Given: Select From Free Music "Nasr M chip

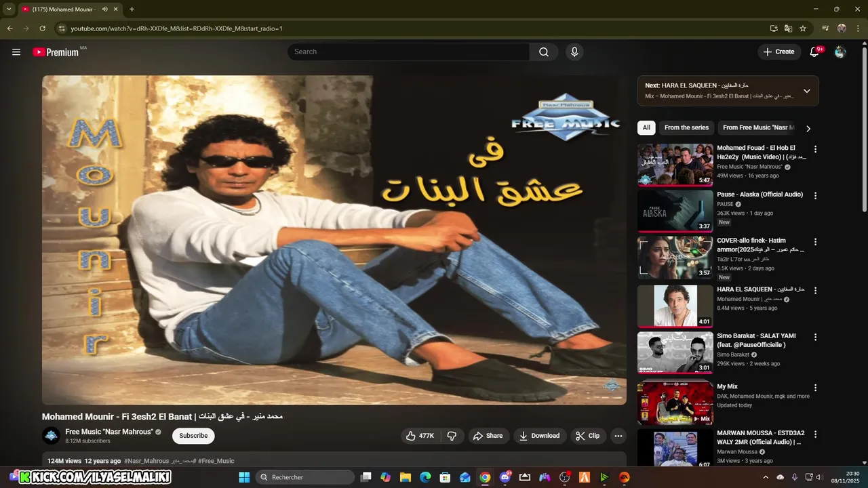Looking at the screenshot, I should tap(757, 127).
